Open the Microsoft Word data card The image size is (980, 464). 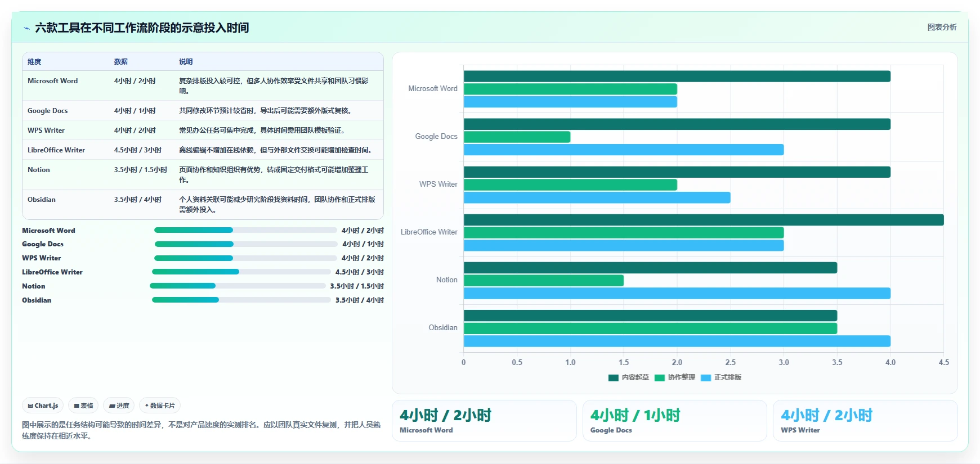click(484, 421)
